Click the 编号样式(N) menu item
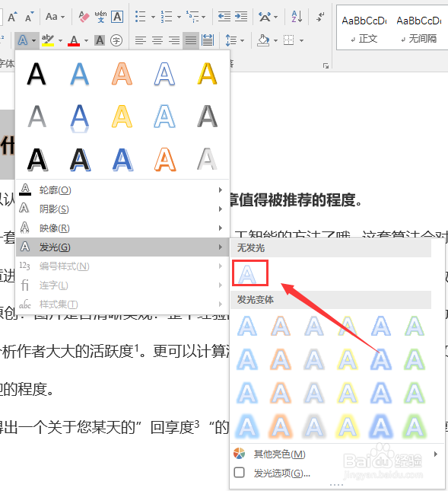Image resolution: width=448 pixels, height=491 pixels. (122, 266)
